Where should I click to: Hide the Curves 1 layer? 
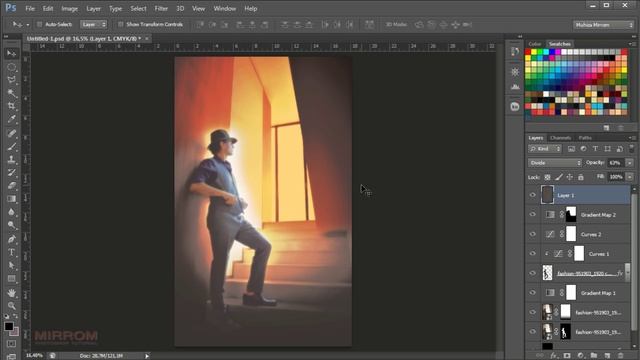click(533, 254)
